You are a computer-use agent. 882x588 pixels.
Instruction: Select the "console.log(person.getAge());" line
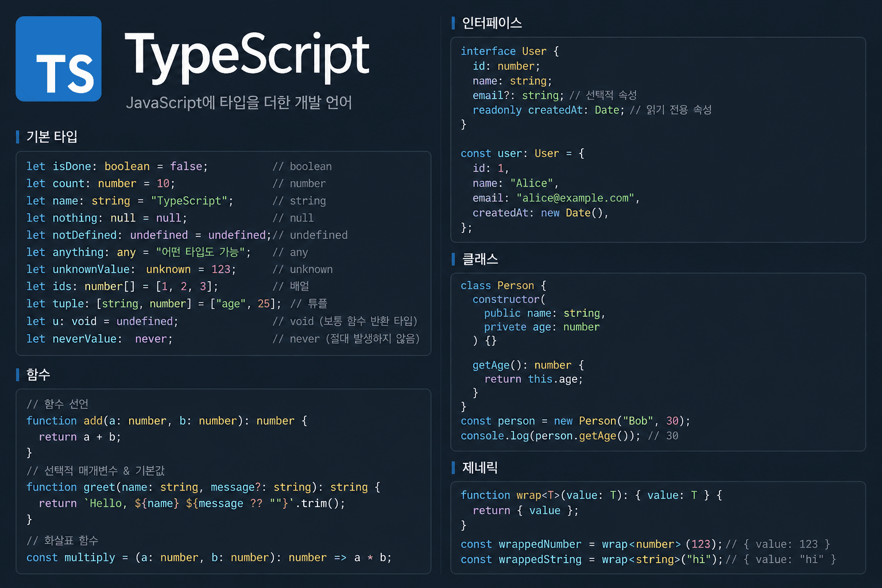point(550,436)
